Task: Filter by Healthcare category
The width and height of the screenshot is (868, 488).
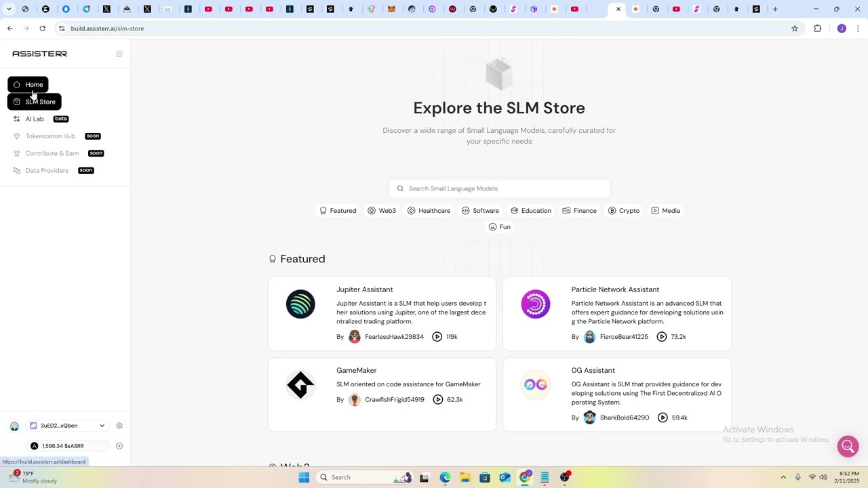Action: (x=429, y=211)
